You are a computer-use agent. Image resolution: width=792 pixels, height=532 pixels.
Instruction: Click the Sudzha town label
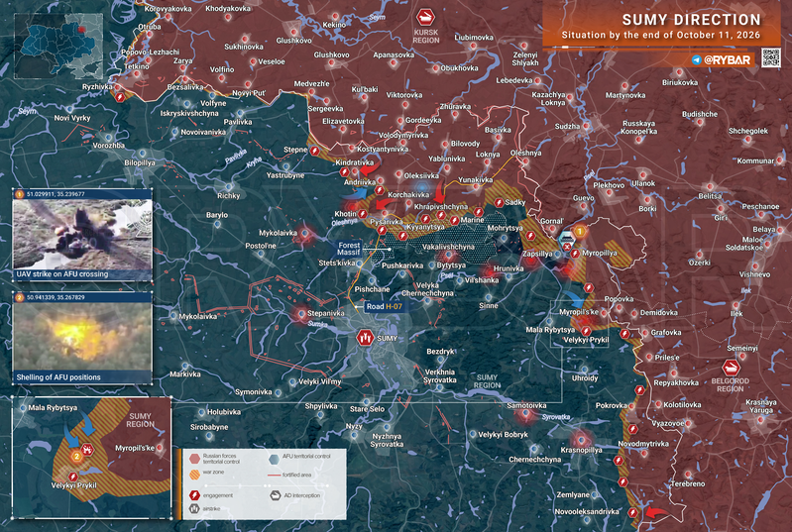coord(567,126)
